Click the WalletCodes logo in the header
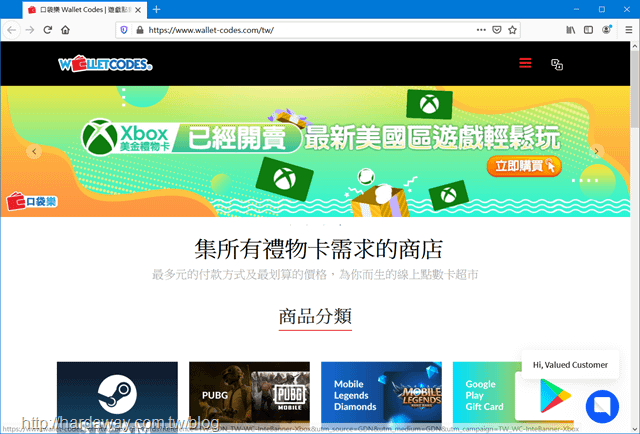Image resolution: width=640 pixels, height=434 pixels. point(106,64)
